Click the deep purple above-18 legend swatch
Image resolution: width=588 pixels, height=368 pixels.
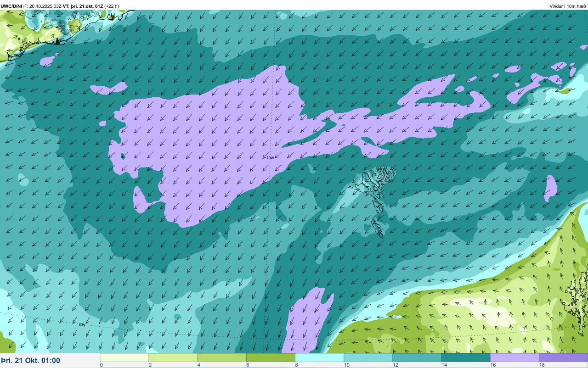coord(563,357)
